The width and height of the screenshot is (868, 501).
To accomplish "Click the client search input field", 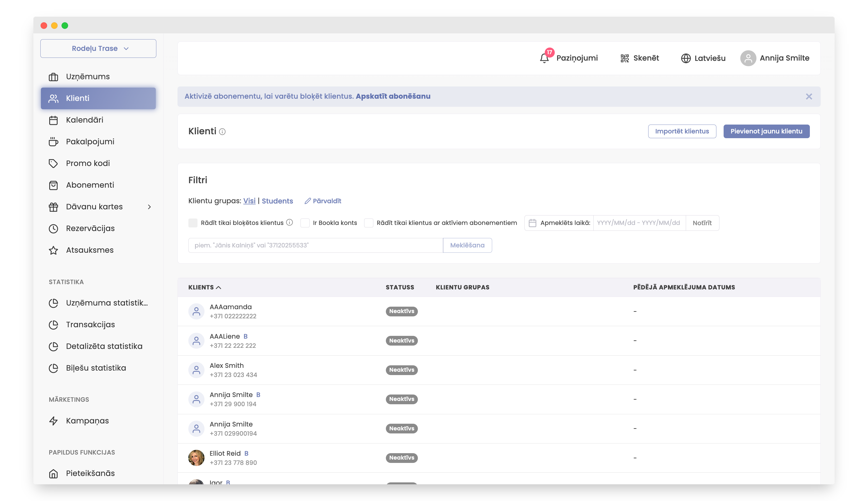I will tap(315, 245).
